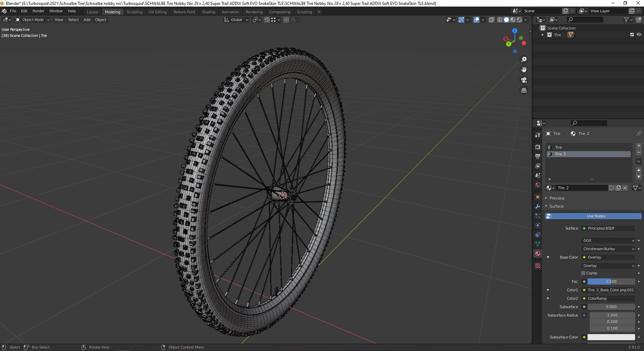Open the Render menu

38,11
